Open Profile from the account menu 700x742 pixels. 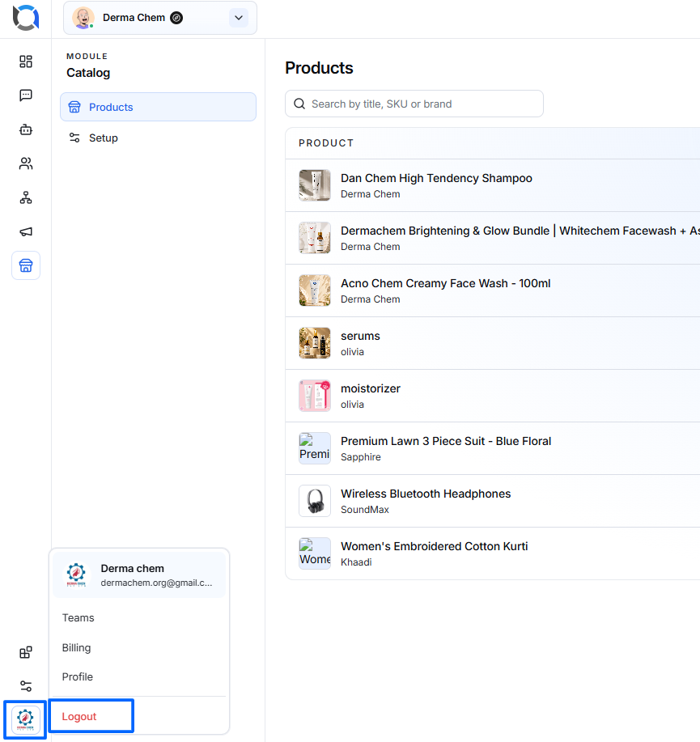[77, 676]
